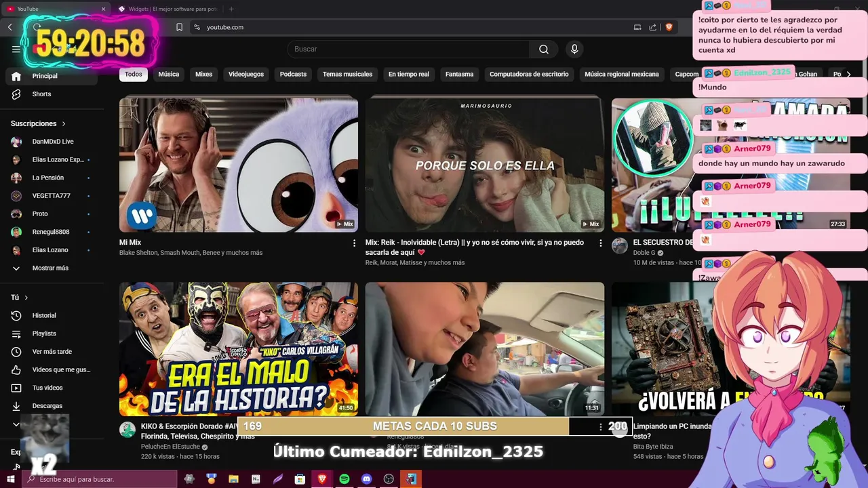Open Brave browser from taskbar
The image size is (868, 488).
pos(322,479)
